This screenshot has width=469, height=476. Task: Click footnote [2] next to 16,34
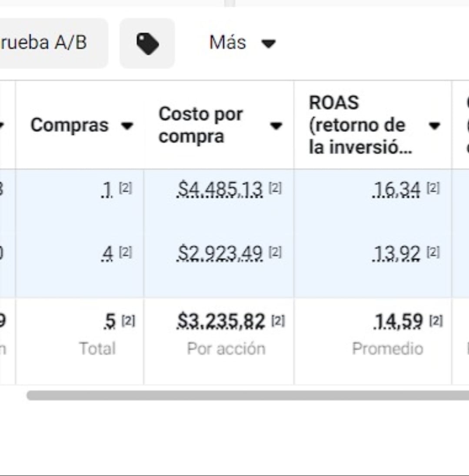point(433,188)
